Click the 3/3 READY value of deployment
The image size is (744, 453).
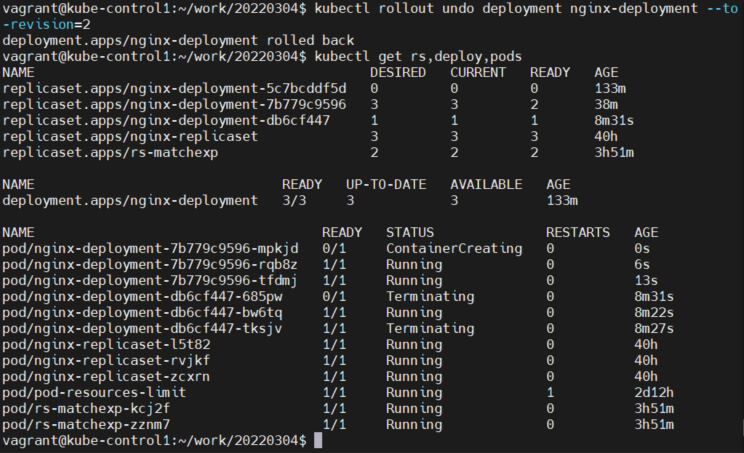click(294, 201)
